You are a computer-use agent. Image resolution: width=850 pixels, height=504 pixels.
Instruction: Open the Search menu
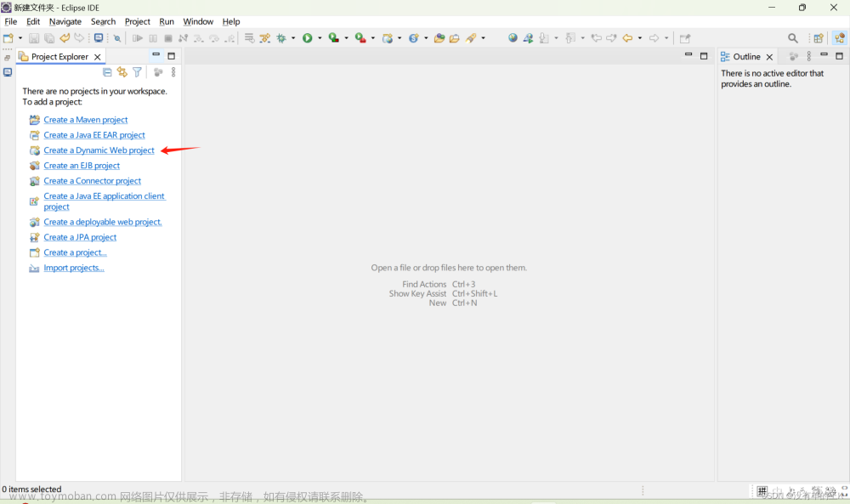(103, 22)
